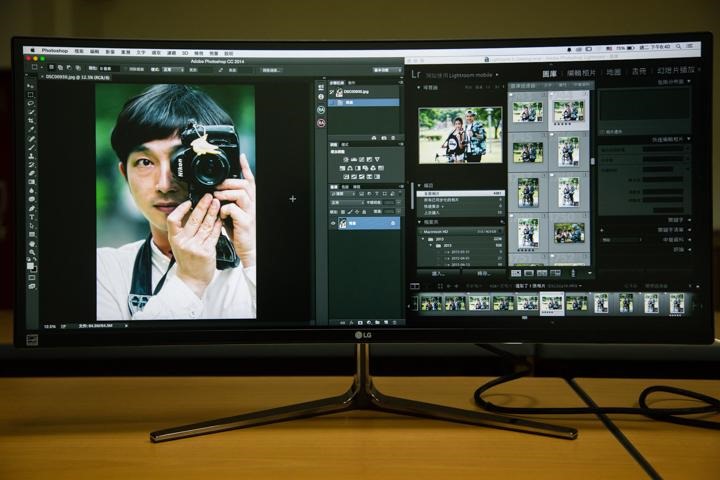Open macOS Notification Center icon
The width and height of the screenshot is (720, 480).
point(690,46)
